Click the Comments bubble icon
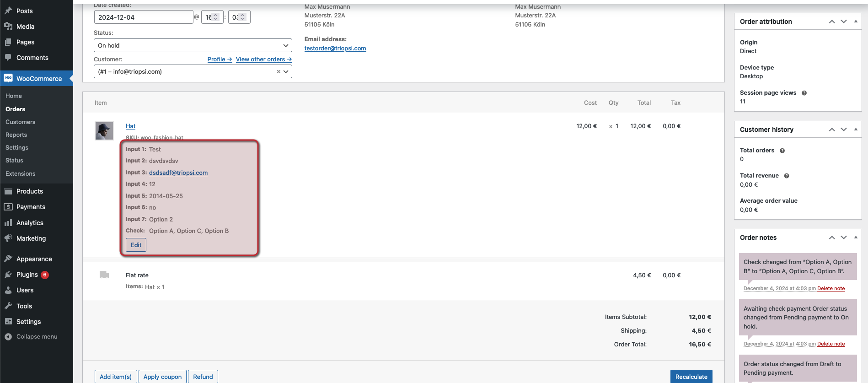Viewport: 868px width, 383px height. (8, 58)
